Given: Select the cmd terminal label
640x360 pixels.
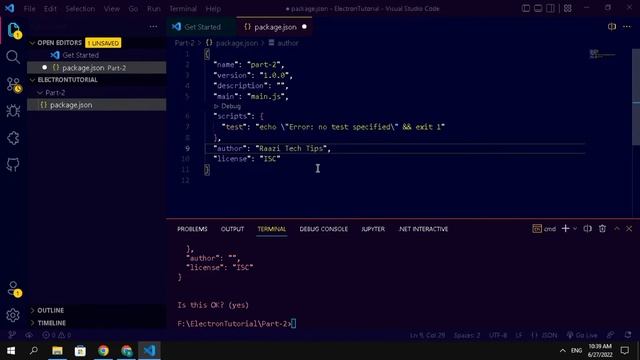Looking at the screenshot, I should pos(544,229).
